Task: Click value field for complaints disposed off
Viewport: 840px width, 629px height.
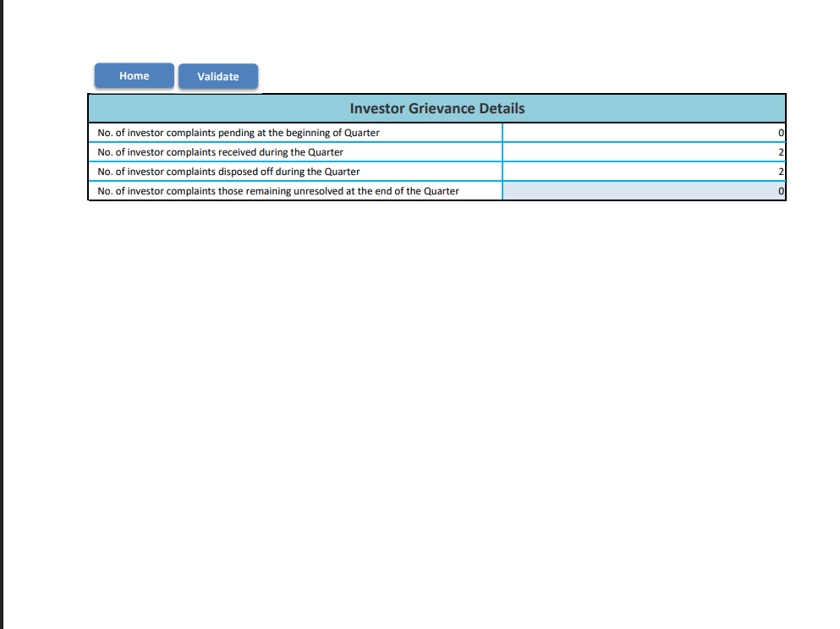Action: 644,172
